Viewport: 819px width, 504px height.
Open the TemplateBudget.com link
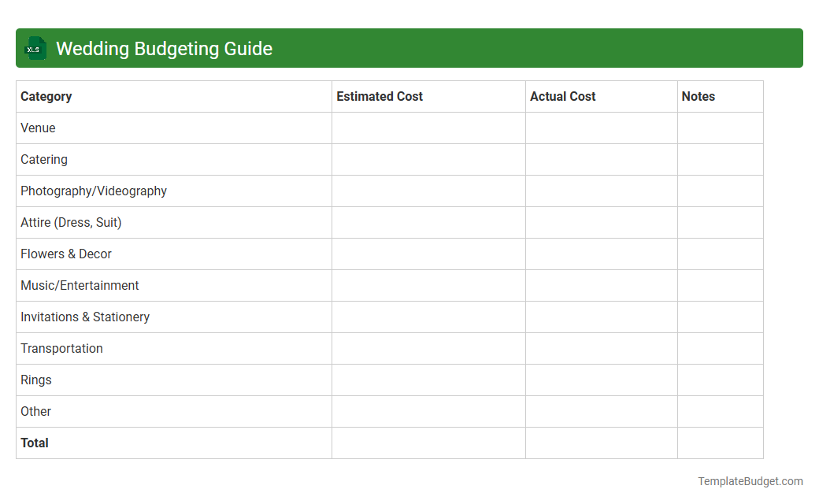(750, 480)
